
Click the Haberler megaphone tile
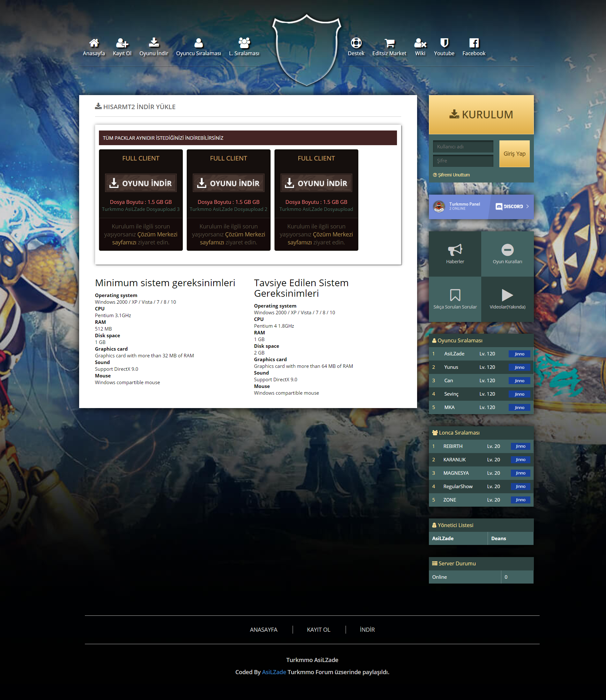455,254
